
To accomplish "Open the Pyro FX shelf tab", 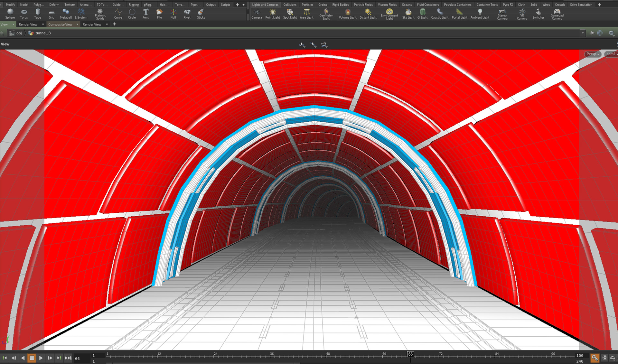I will pyautogui.click(x=508, y=5).
